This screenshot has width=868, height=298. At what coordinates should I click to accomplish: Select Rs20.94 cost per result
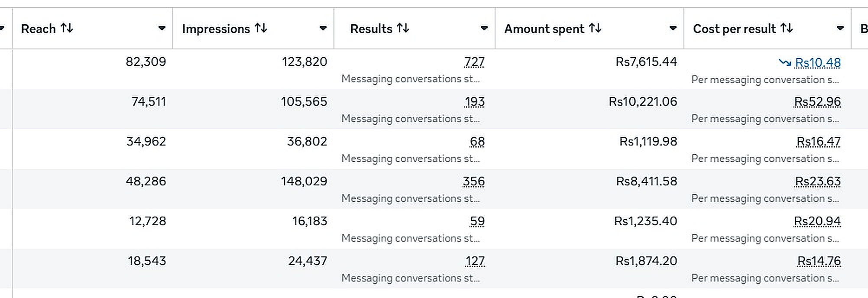point(817,221)
